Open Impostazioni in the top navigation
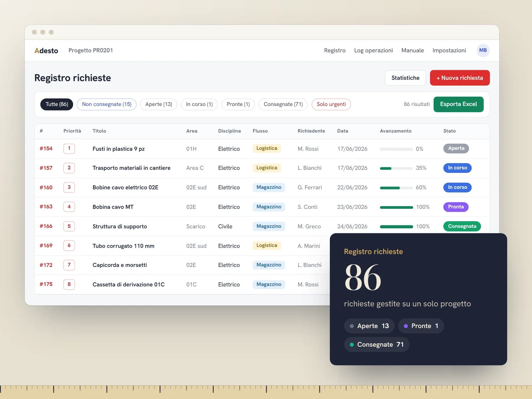Screen dimensions: 532x399 [x=449, y=50]
